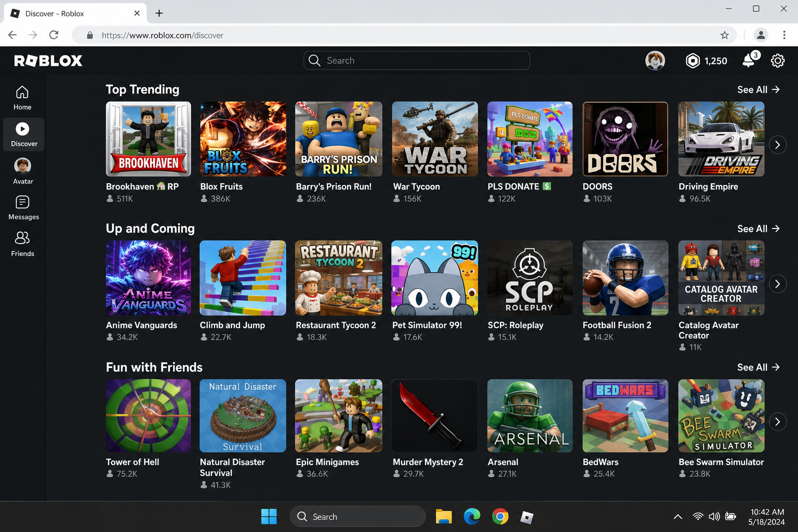This screenshot has height=532, width=798.
Task: Open the Football Fusion 2 thumbnail
Action: pyautogui.click(x=626, y=278)
